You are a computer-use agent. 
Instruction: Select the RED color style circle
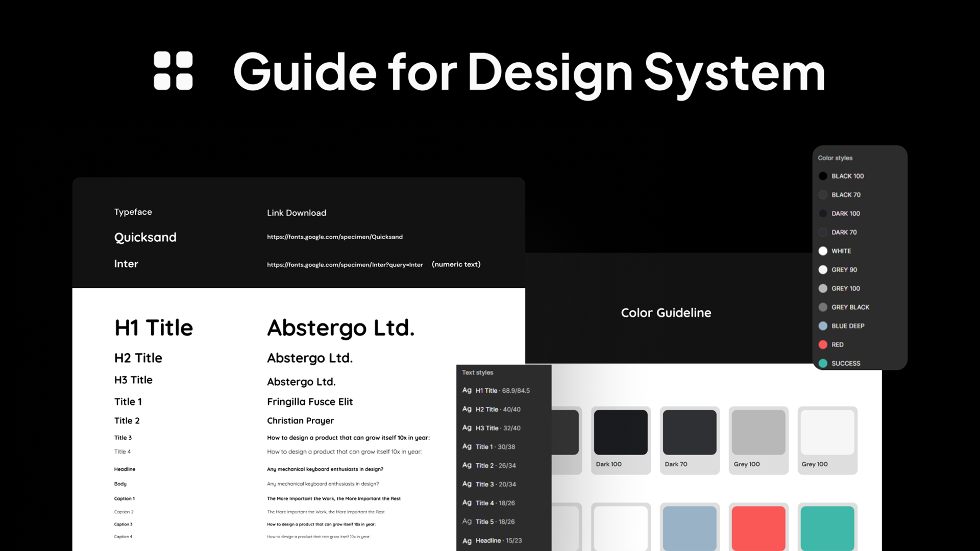pyautogui.click(x=823, y=345)
